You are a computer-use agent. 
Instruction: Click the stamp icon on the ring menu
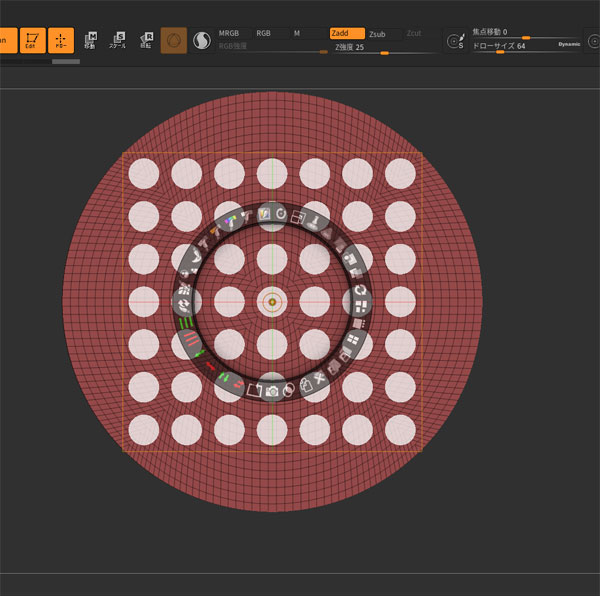click(x=315, y=222)
